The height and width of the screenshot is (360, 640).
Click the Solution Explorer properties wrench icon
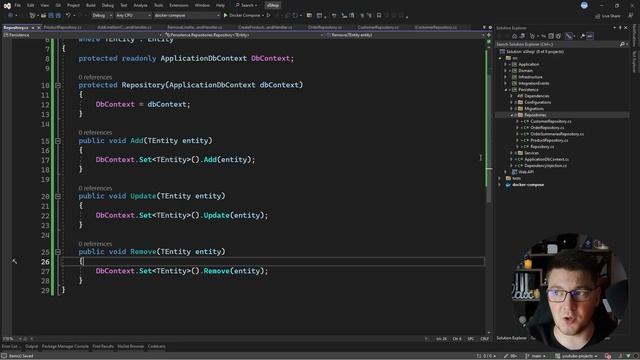582,36
